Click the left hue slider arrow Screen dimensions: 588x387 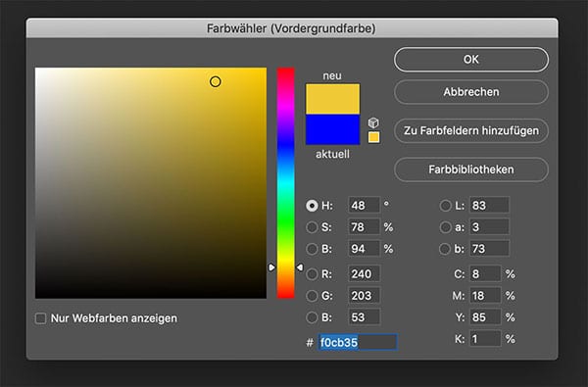[x=271, y=267]
